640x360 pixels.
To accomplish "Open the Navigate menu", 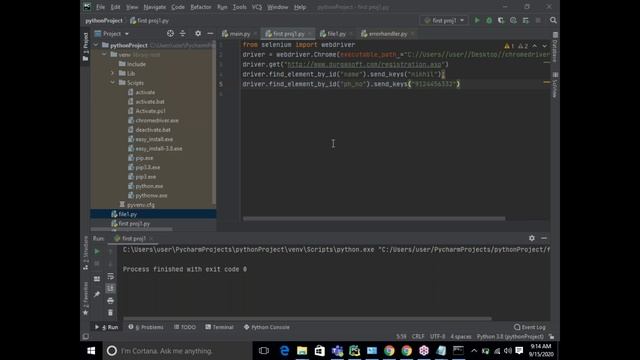I will pyautogui.click(x=155, y=7).
